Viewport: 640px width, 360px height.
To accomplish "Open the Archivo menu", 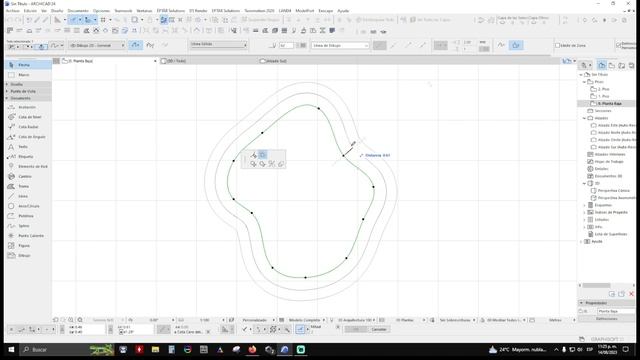I will pos(12,11).
